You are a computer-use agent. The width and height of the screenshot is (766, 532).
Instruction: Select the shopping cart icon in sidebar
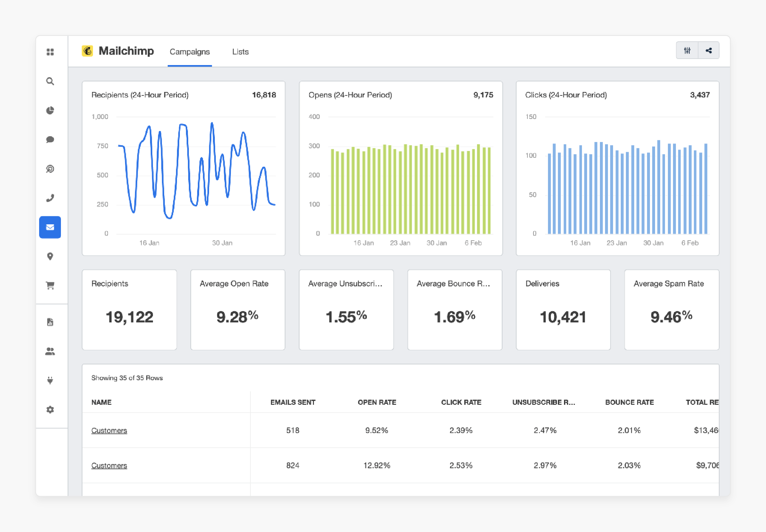click(x=50, y=285)
